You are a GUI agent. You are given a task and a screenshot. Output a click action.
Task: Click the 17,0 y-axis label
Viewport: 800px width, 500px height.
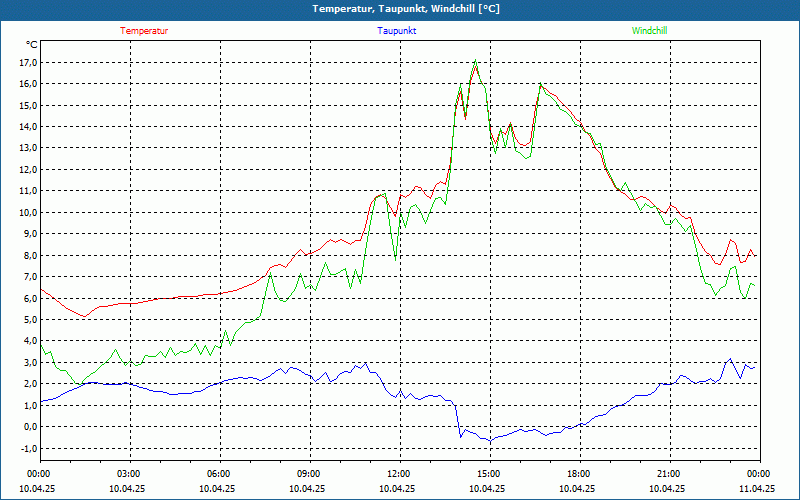pyautogui.click(x=28, y=63)
